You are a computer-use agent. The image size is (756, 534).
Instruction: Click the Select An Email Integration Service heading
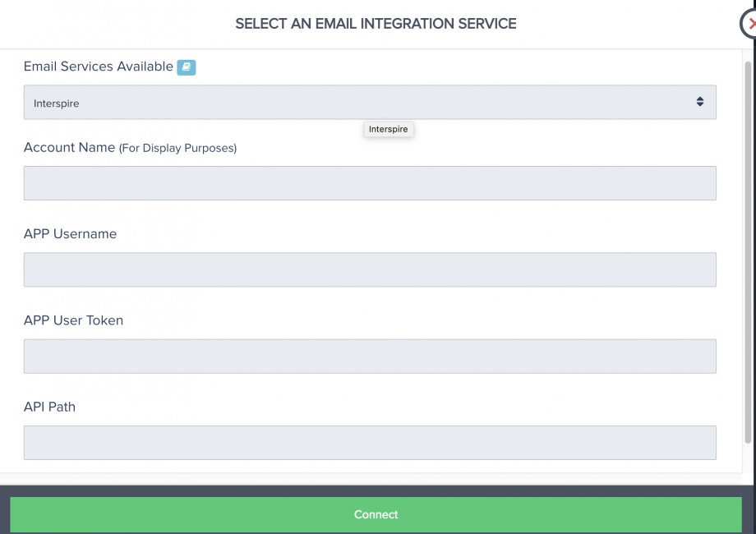click(376, 24)
